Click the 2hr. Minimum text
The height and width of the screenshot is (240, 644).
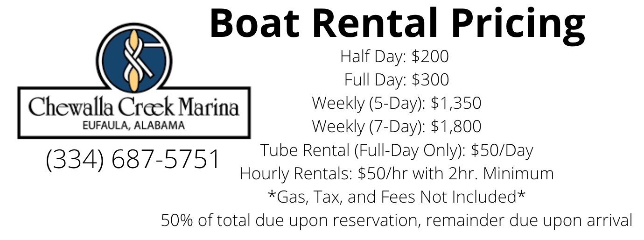tap(497, 174)
